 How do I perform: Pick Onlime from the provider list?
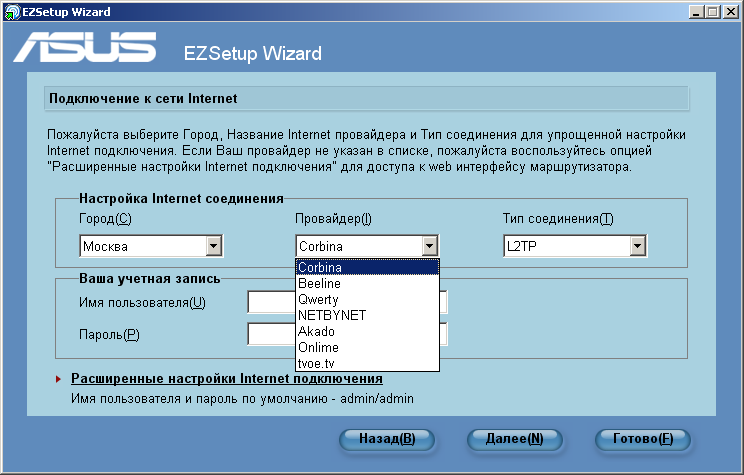pyautogui.click(x=367, y=347)
